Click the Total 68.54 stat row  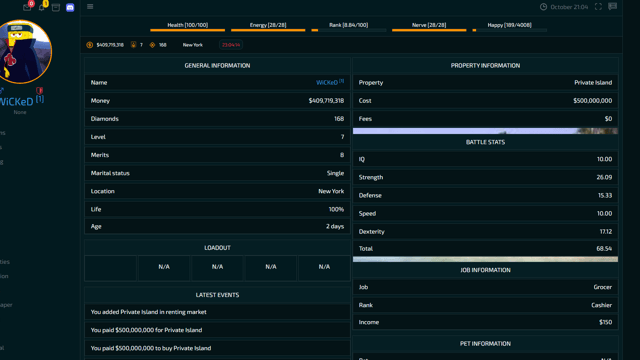pos(485,249)
